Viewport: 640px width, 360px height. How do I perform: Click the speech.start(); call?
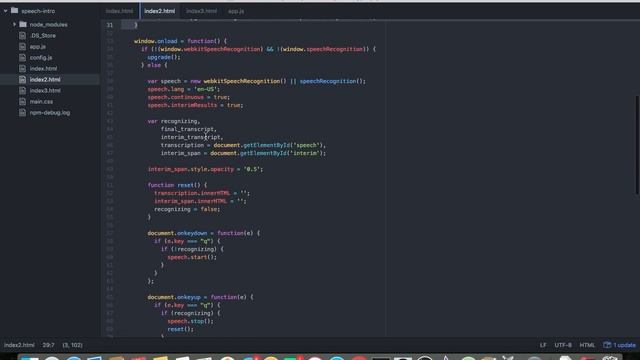pyautogui.click(x=192, y=257)
